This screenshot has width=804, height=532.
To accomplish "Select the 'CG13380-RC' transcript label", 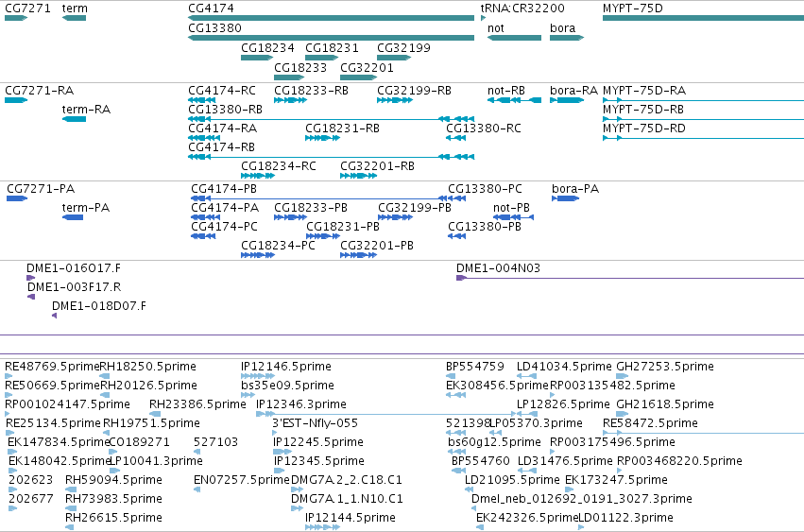I will [484, 129].
